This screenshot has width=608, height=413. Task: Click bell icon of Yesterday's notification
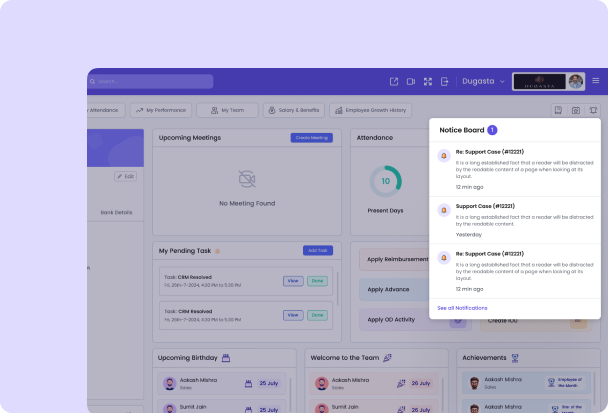[x=444, y=210]
